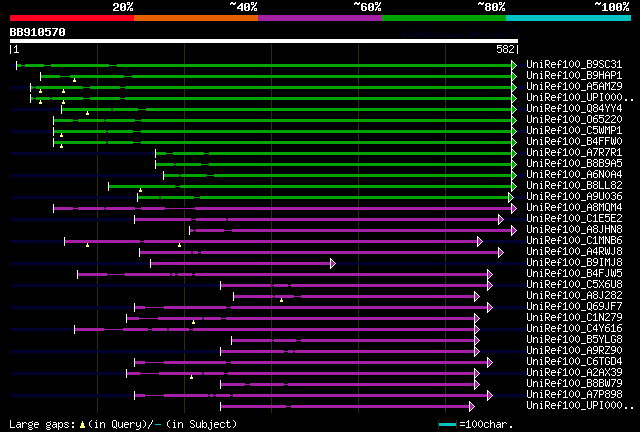Image resolution: width=640 pixels, height=432 pixels.
Task: Click the arrowhead ending the UniRef100_A9U036 alignment
Action: [x=511, y=197]
